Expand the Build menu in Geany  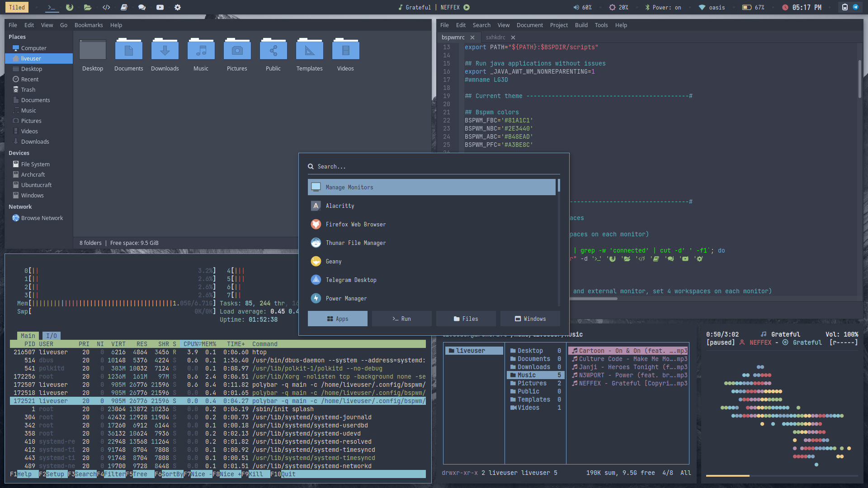581,25
